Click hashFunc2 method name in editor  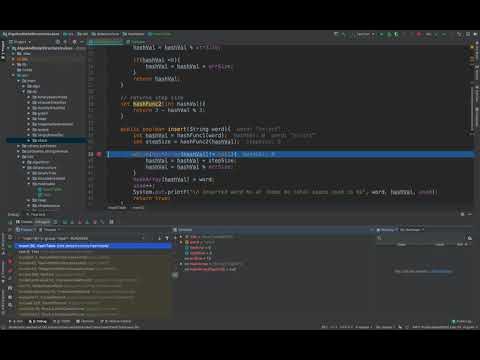(x=147, y=104)
